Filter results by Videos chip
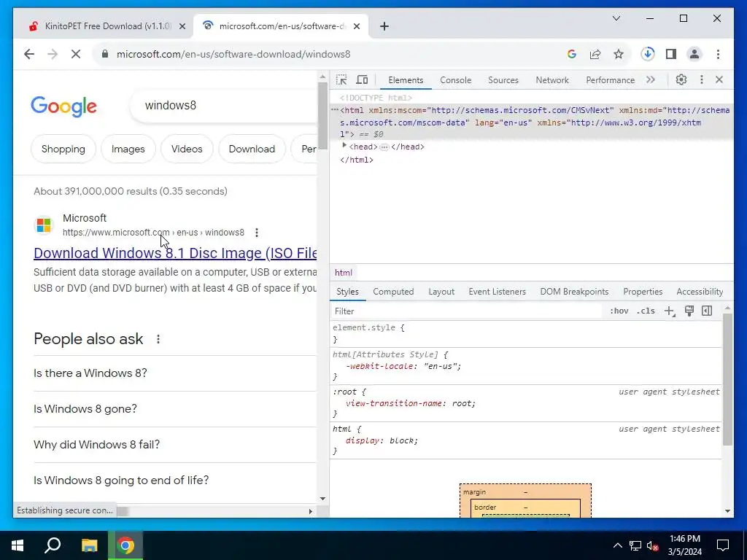Viewport: 747px width, 560px height. click(x=187, y=149)
